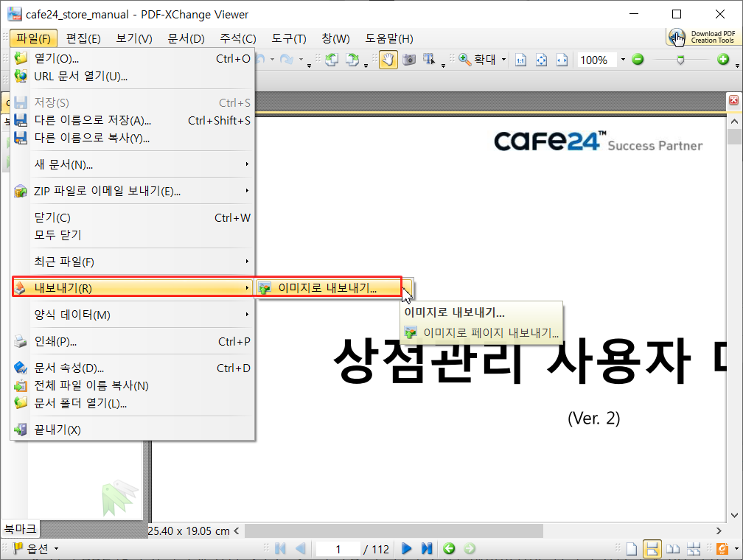The height and width of the screenshot is (560, 743).
Task: Open the 창(W) menu
Action: tap(335, 38)
